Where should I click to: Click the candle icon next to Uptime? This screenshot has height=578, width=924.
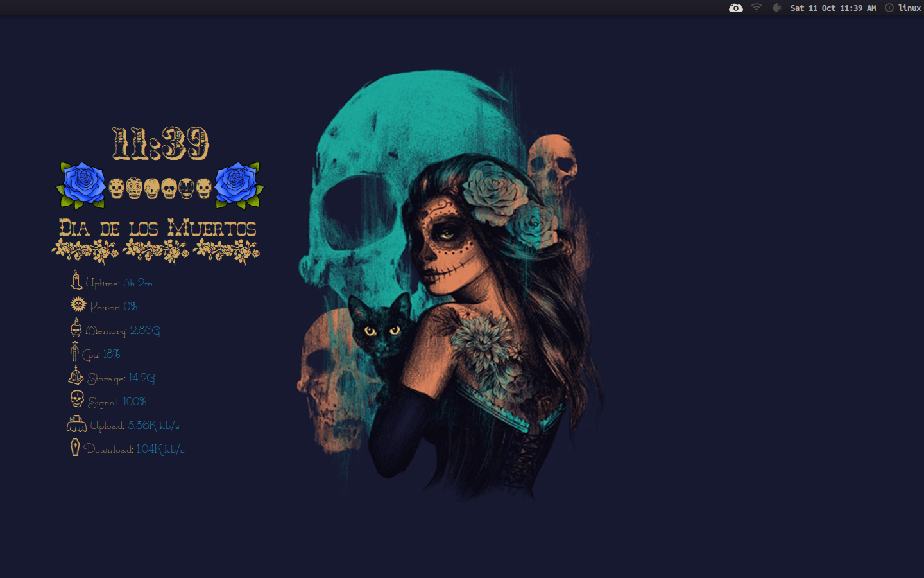point(76,280)
